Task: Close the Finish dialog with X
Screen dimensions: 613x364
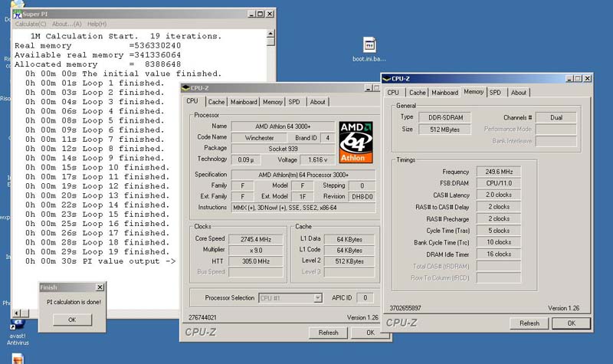Action: click(100, 287)
